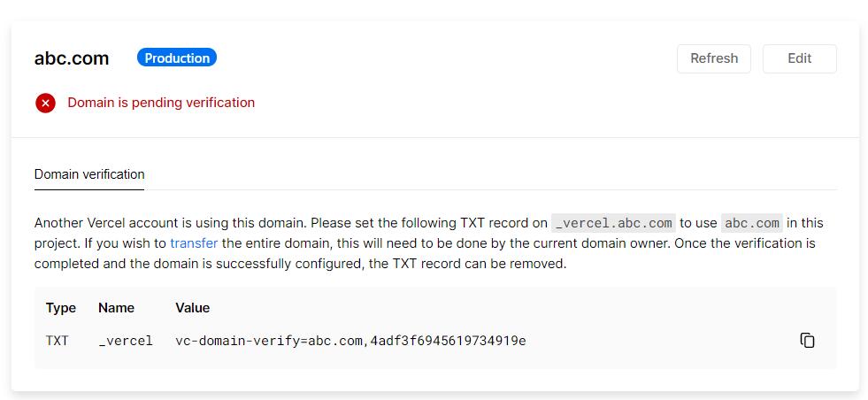The width and height of the screenshot is (868, 400).
Task: Click the Type column header
Action: point(61,308)
